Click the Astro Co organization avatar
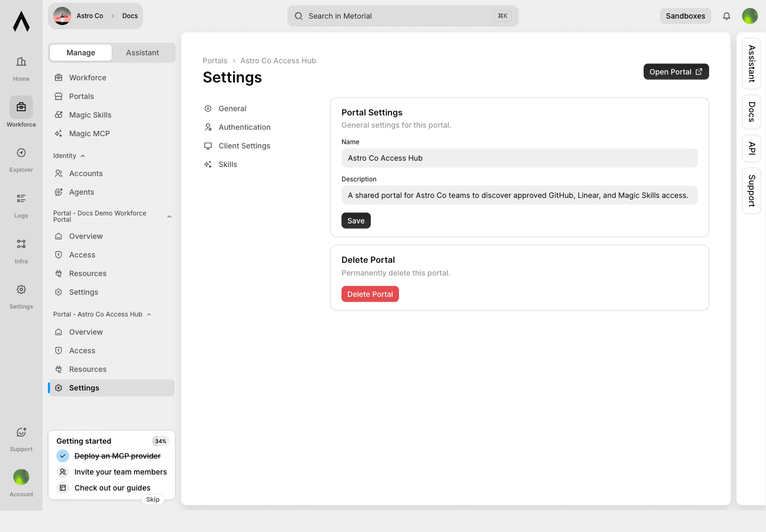 coord(62,16)
